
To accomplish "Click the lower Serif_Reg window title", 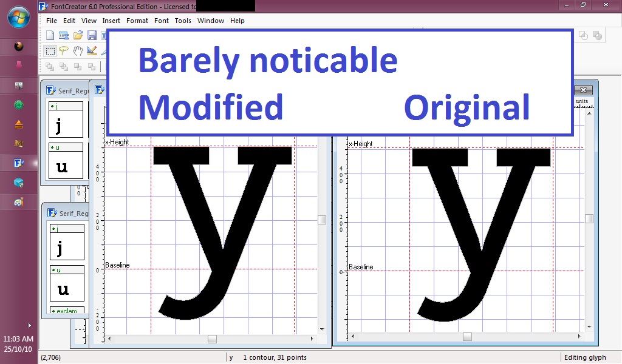I will click(x=73, y=214).
